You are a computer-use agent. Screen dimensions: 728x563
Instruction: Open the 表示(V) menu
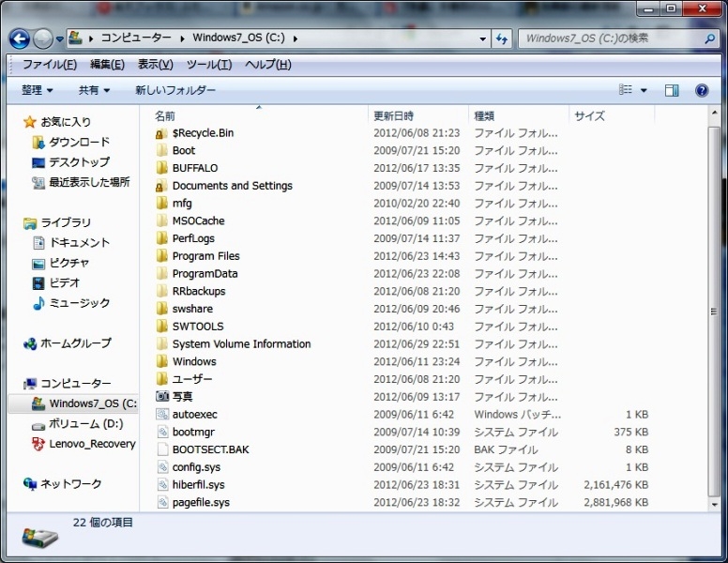click(156, 64)
